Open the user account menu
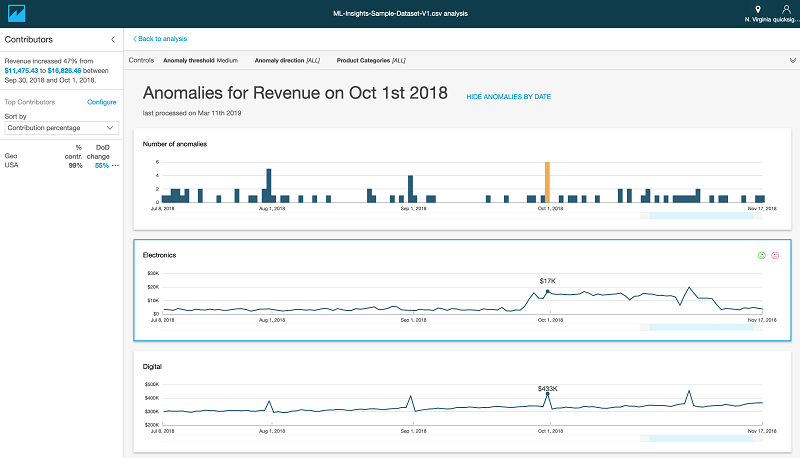Screen dimensions: 800x458 click(784, 13)
